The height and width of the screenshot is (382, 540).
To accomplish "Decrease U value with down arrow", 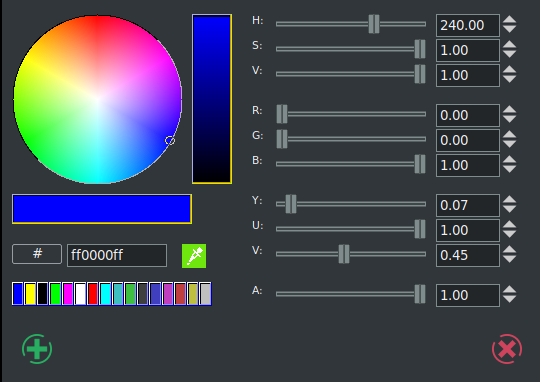I will tap(509, 234).
